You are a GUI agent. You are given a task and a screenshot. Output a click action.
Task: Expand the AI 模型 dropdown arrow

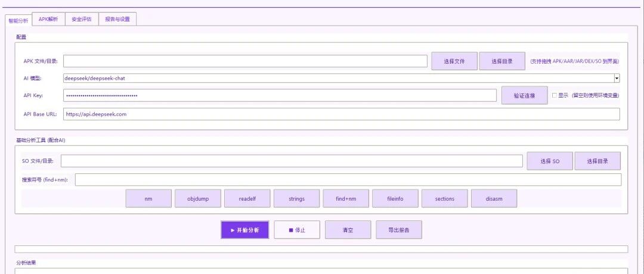point(617,79)
